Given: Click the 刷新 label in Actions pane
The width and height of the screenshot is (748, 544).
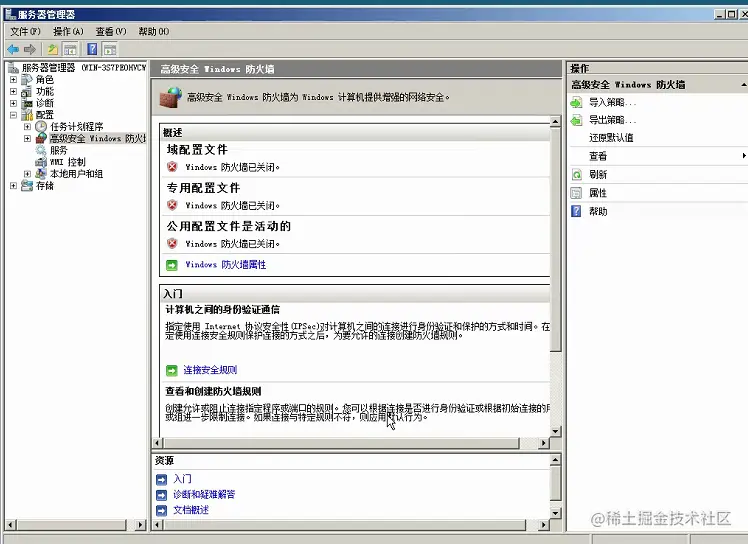Looking at the screenshot, I should point(598,175).
